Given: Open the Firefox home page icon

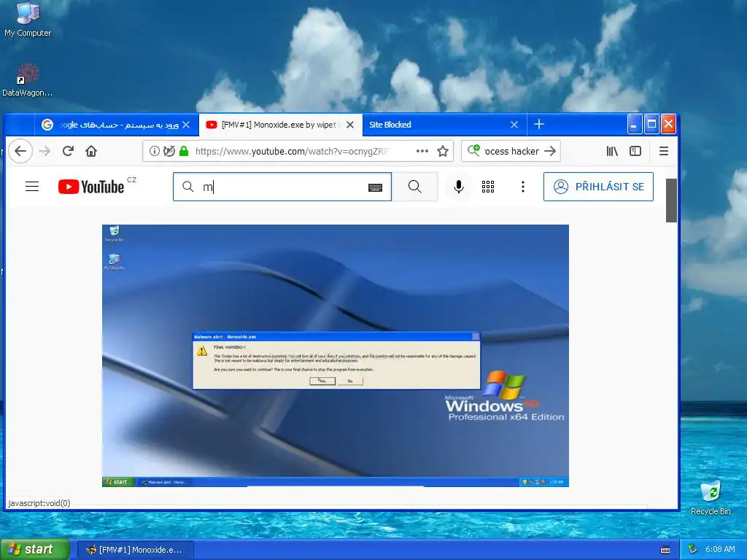Looking at the screenshot, I should pos(91,151).
